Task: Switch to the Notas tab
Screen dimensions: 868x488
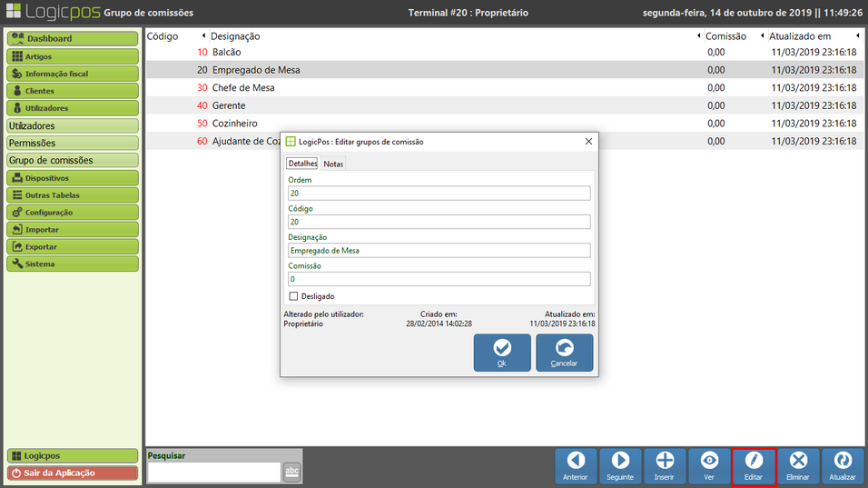Action: click(x=333, y=164)
